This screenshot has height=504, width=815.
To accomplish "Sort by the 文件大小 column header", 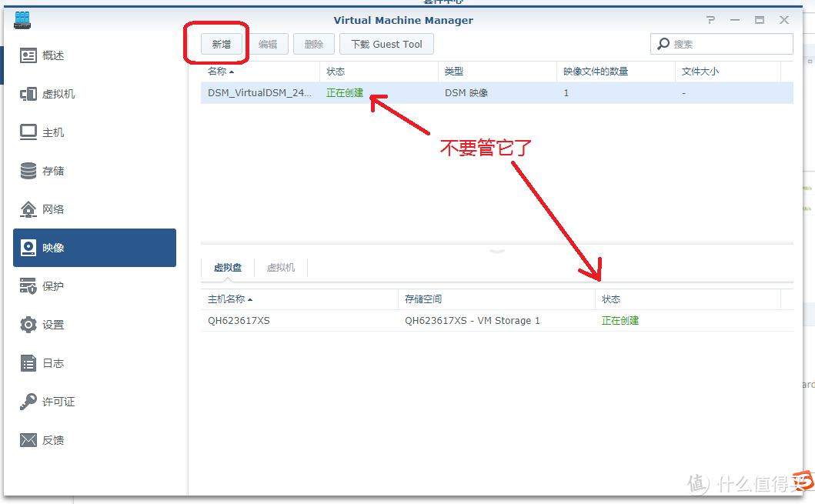I will (728, 72).
